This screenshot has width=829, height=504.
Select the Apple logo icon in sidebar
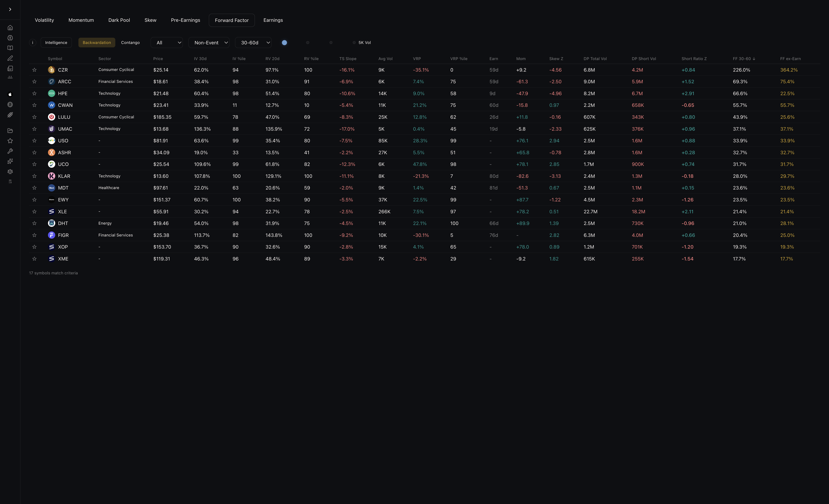click(10, 95)
